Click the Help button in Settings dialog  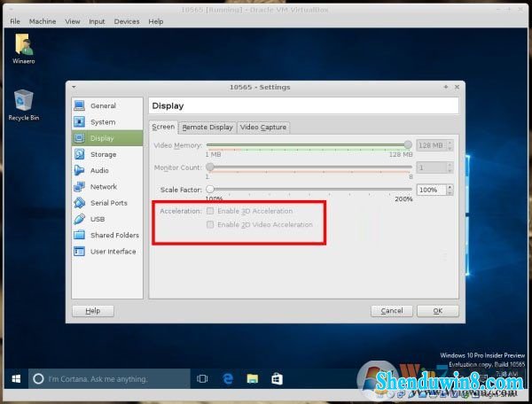[93, 311]
